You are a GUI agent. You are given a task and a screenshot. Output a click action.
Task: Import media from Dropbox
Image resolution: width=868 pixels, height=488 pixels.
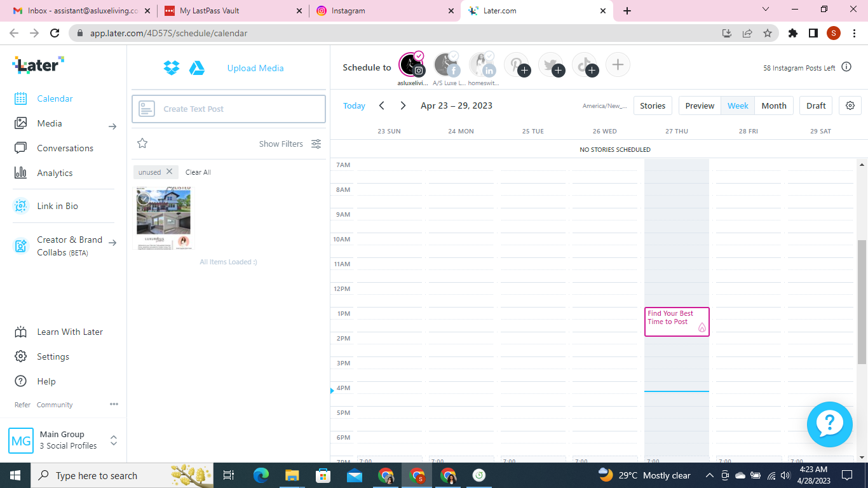pyautogui.click(x=172, y=68)
